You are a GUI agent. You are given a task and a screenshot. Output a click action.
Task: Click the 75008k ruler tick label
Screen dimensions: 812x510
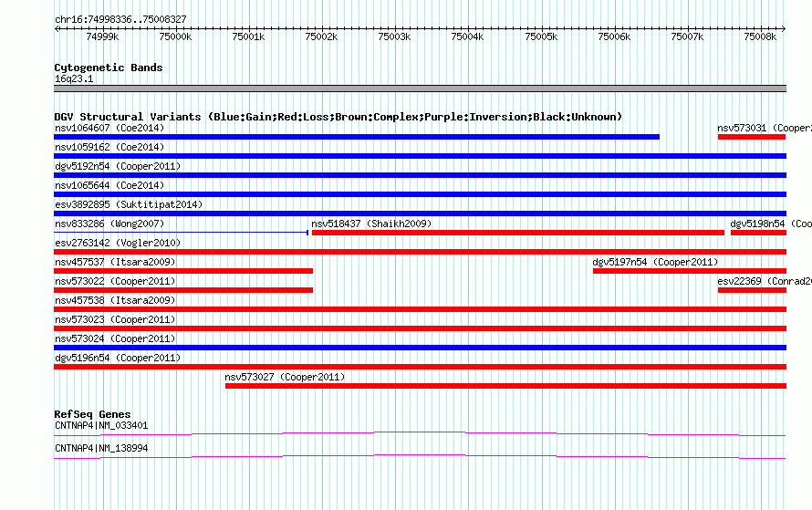click(x=760, y=36)
